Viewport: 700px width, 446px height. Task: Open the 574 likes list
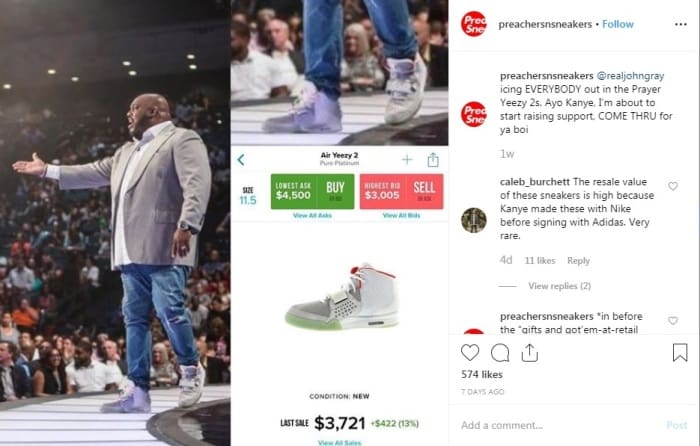click(x=482, y=374)
